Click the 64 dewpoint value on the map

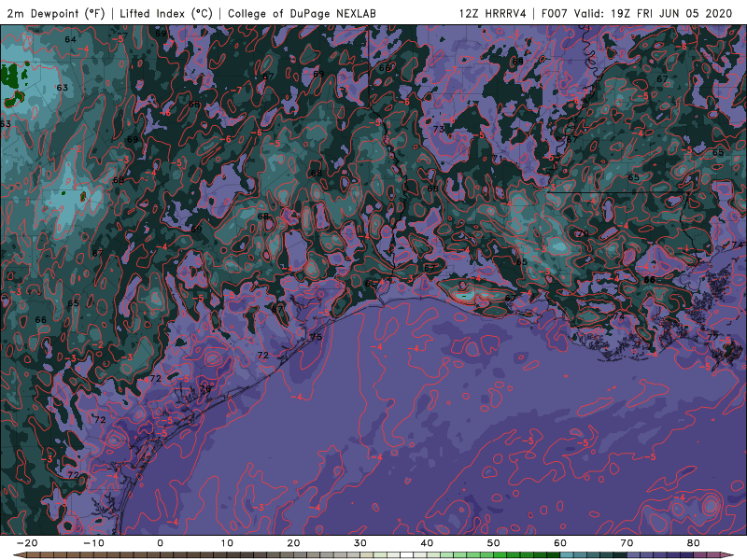click(x=71, y=39)
